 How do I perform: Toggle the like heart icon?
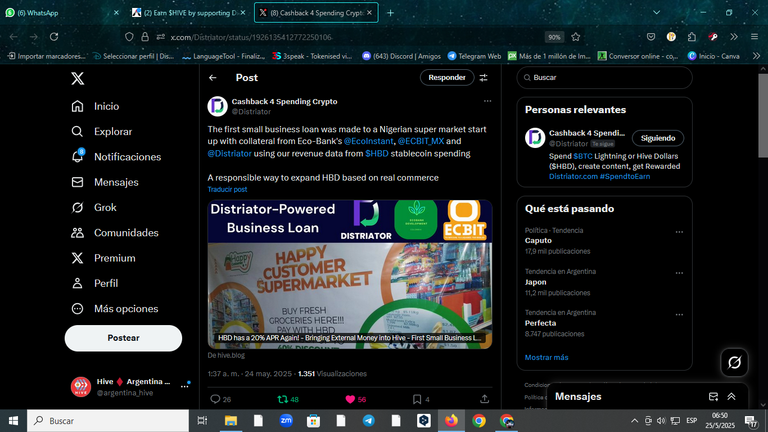point(350,399)
